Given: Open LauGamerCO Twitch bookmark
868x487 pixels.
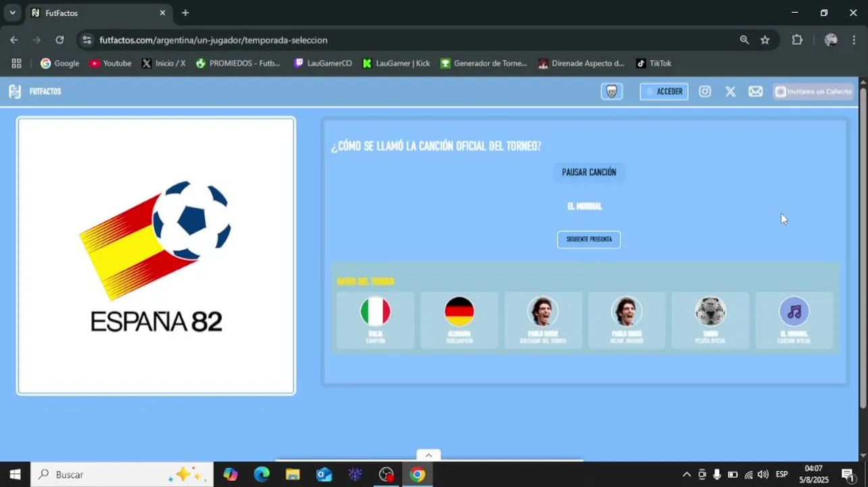Looking at the screenshot, I should pyautogui.click(x=323, y=63).
